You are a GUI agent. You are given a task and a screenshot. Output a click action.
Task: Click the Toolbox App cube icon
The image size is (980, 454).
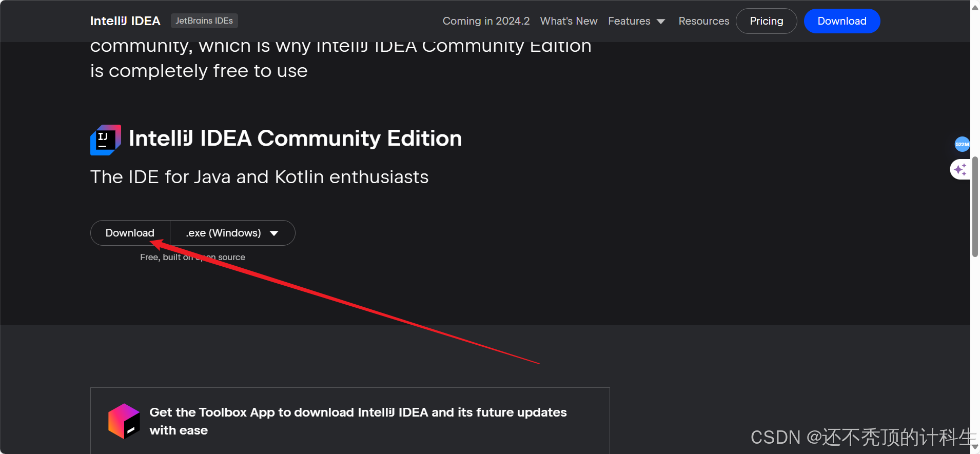point(124,421)
